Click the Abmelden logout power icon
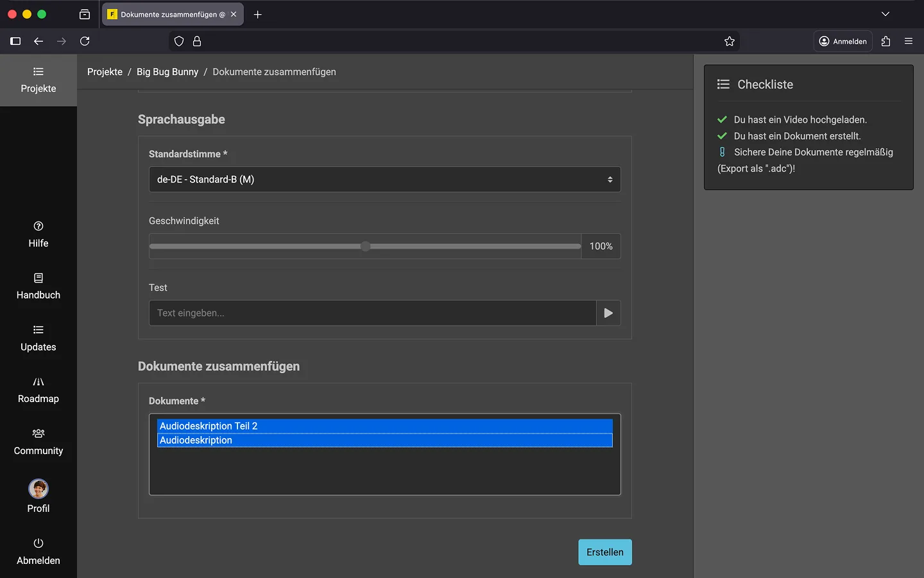 click(x=38, y=543)
